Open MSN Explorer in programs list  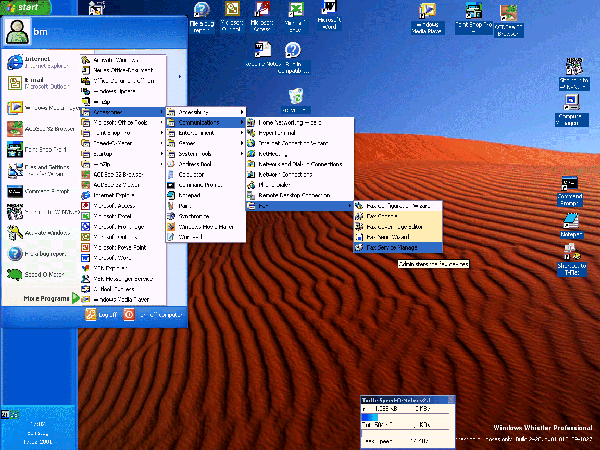[x=124, y=268]
